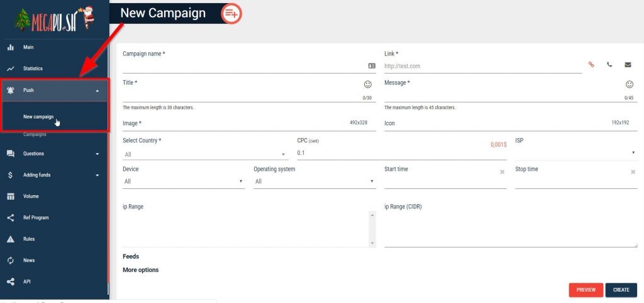Open the Select Country dropdown
Image resolution: width=644 pixels, height=303 pixels.
(x=205, y=154)
